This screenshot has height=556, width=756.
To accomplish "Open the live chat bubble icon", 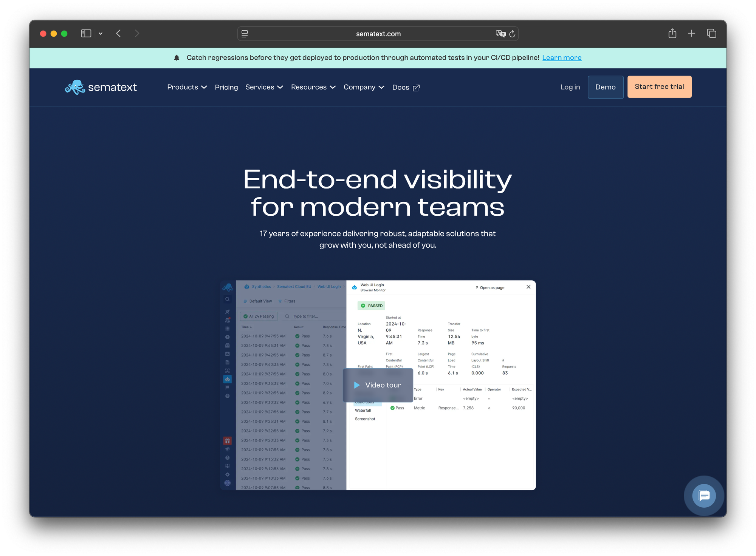I will (x=704, y=496).
